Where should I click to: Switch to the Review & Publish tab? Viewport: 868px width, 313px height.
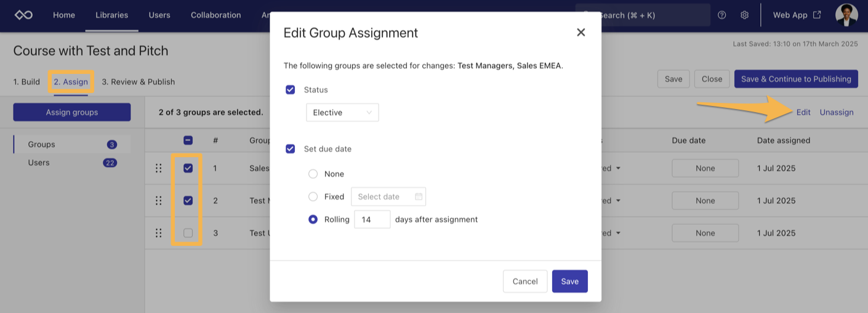(138, 82)
